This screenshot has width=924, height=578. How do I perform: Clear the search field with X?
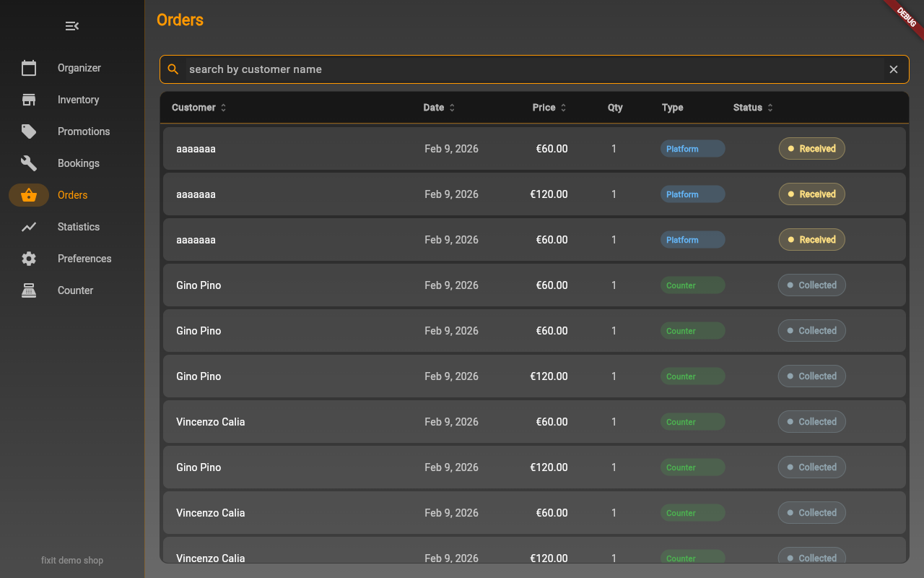(x=894, y=69)
